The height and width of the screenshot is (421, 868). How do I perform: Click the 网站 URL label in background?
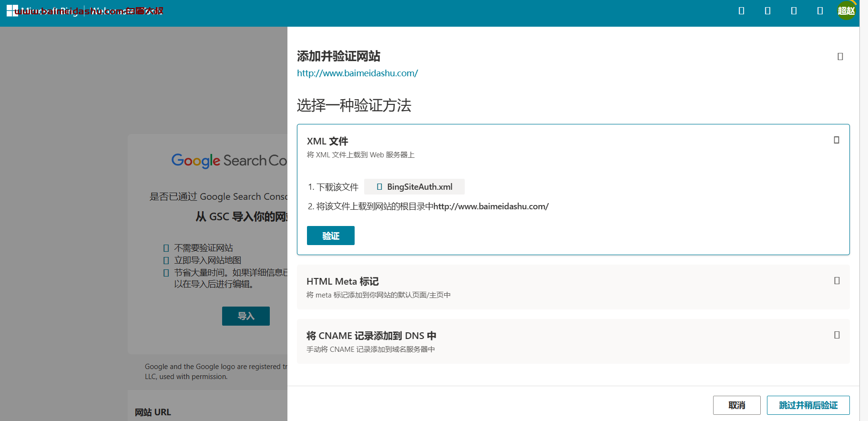tap(153, 412)
